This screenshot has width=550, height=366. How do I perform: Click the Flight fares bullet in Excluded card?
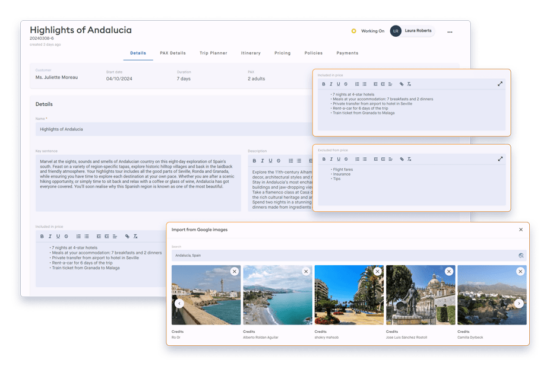tap(343, 169)
